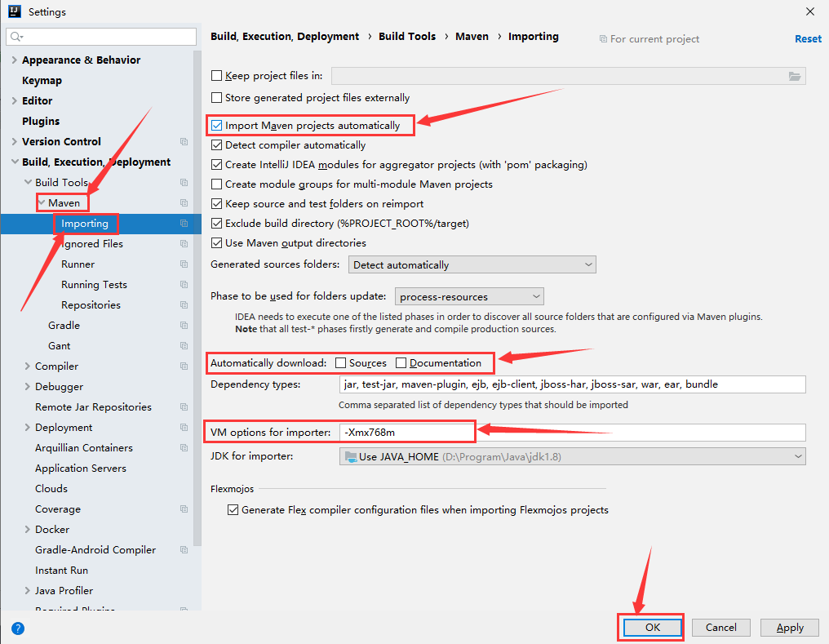829x644 pixels.
Task: Expand the Editor node arrow
Action: click(x=14, y=101)
